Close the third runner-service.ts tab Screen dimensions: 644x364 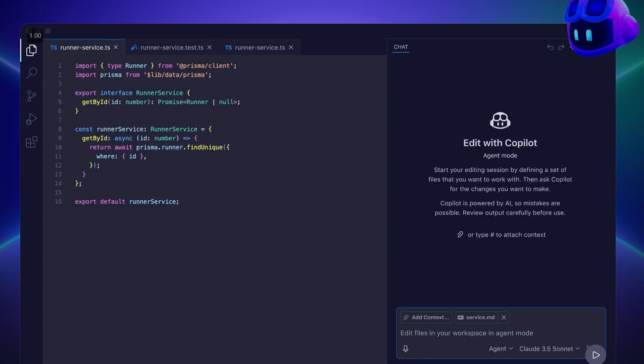coord(291,47)
